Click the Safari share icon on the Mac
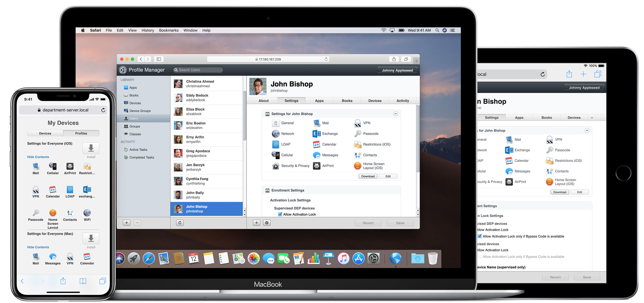644x303 pixels. 394,59
